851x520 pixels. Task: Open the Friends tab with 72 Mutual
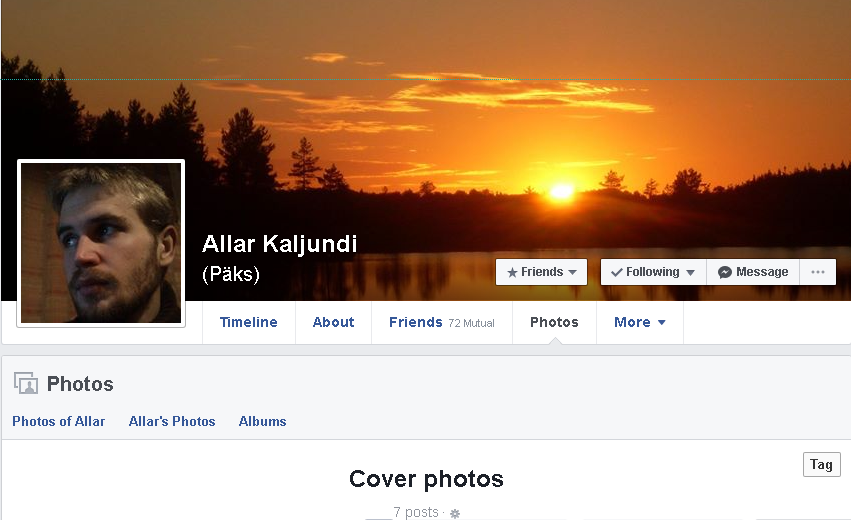tap(442, 322)
